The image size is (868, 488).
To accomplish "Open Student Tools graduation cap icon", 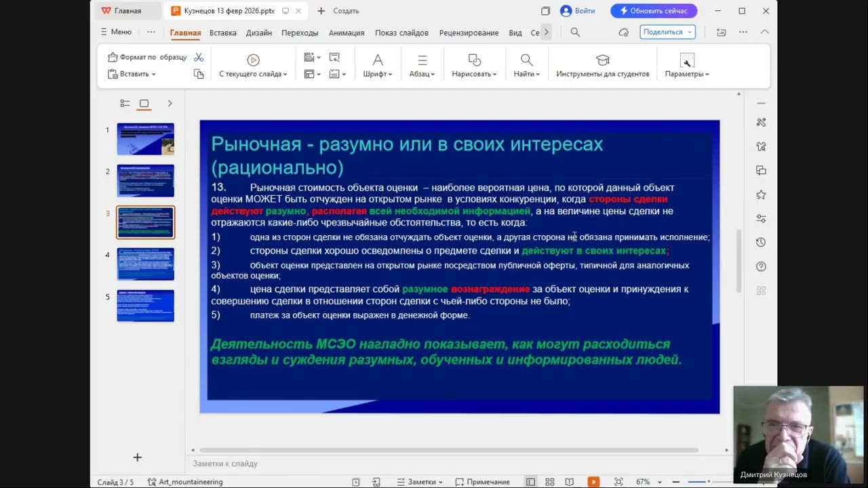I will pyautogui.click(x=602, y=60).
